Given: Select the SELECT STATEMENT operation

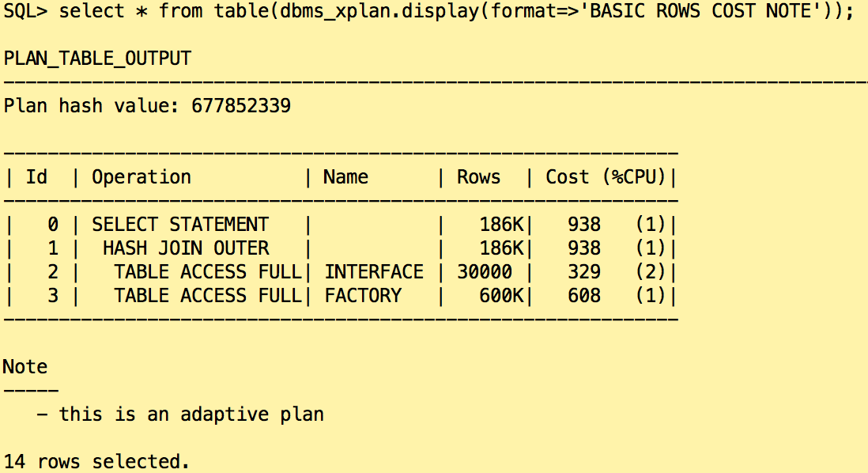Looking at the screenshot, I should [180, 225].
